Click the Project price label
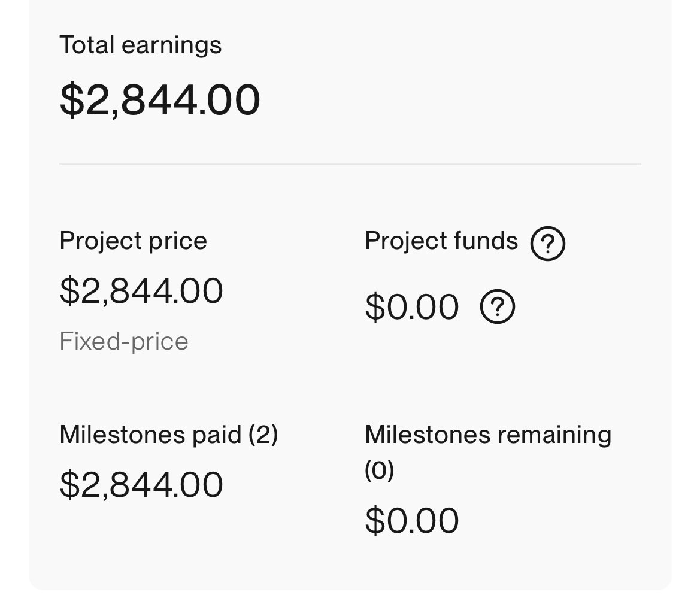 pyautogui.click(x=133, y=241)
